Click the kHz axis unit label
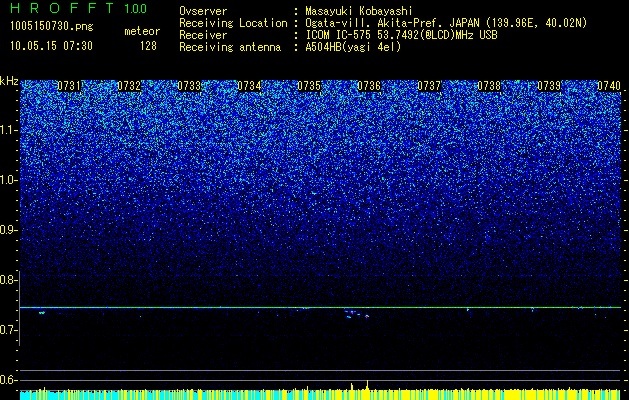 9,81
